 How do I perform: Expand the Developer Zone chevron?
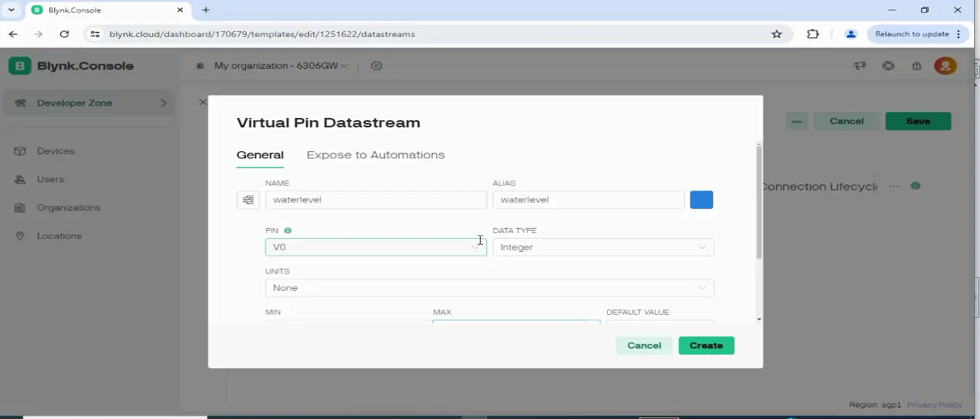pyautogui.click(x=164, y=103)
